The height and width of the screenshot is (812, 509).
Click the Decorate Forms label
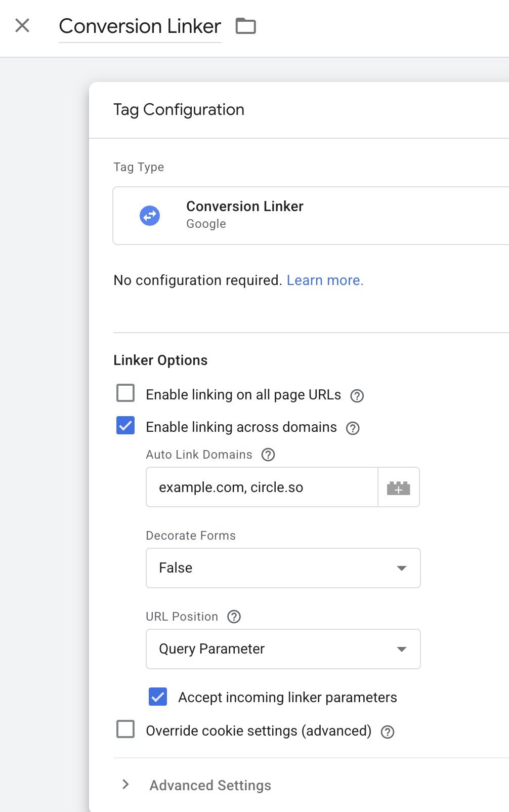pyautogui.click(x=191, y=536)
